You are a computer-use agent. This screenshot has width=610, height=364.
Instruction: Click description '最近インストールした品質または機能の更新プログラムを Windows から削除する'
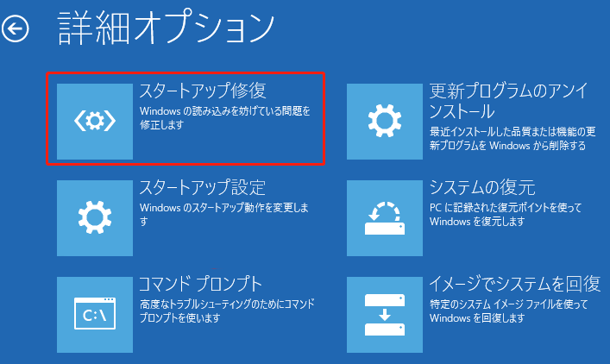coord(513,139)
